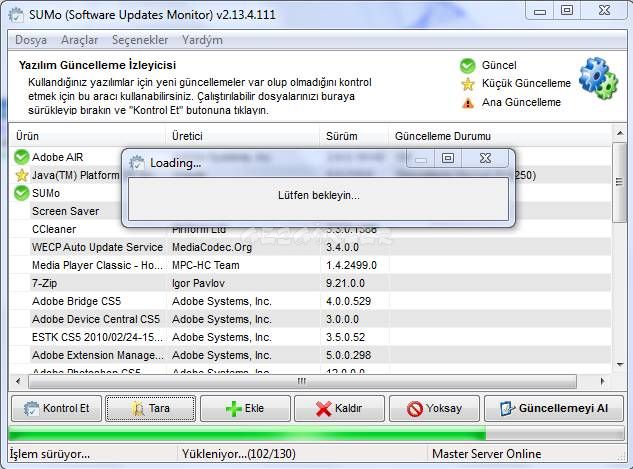Image resolution: width=633 pixels, height=469 pixels.
Task: Click the star icon beside Java(TM) Platform
Action: pyautogui.click(x=21, y=175)
